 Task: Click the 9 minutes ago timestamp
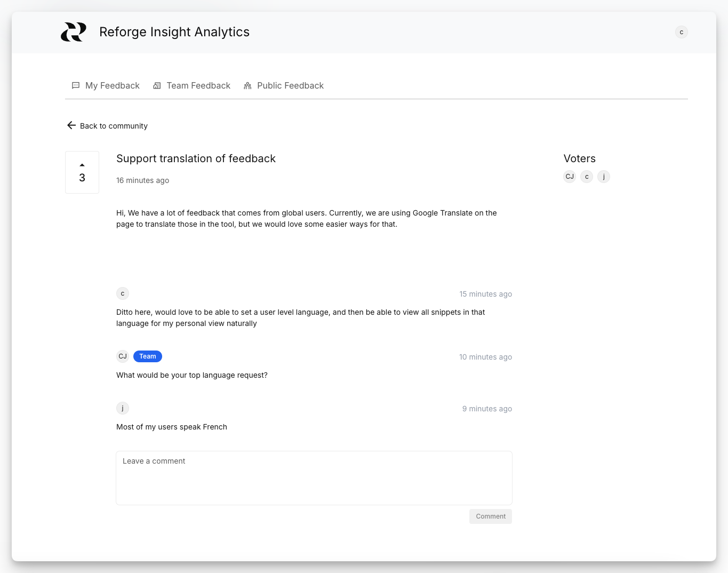tap(487, 409)
